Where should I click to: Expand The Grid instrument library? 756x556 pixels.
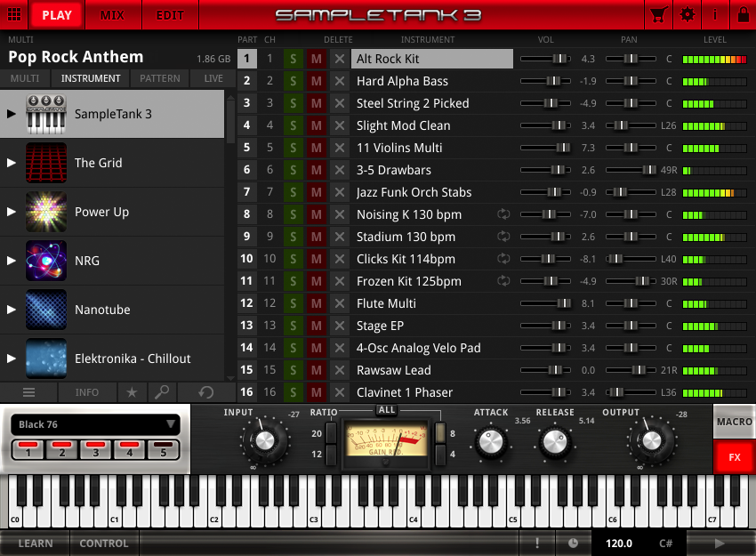(x=12, y=163)
